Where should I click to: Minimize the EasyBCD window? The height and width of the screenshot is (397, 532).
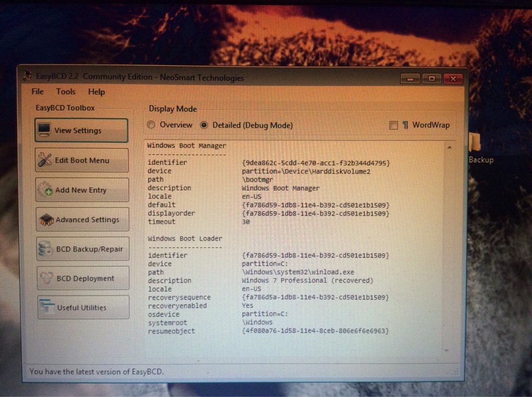tap(410, 79)
